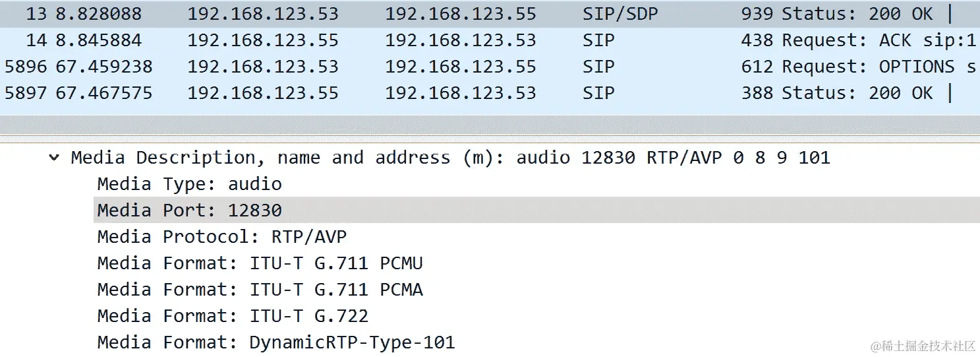
Task: Select packet 5896 OPTIONS request row
Action: tap(490, 67)
